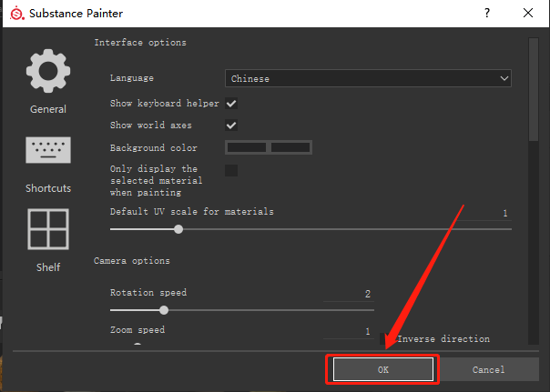Click the Default UV scale value field
The image size is (550, 392).
tap(484, 214)
